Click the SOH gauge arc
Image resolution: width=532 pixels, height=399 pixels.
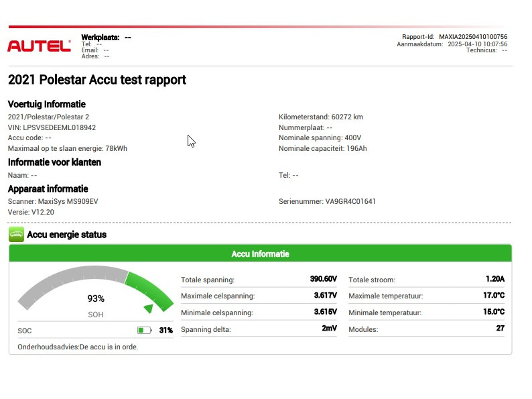tap(95, 288)
